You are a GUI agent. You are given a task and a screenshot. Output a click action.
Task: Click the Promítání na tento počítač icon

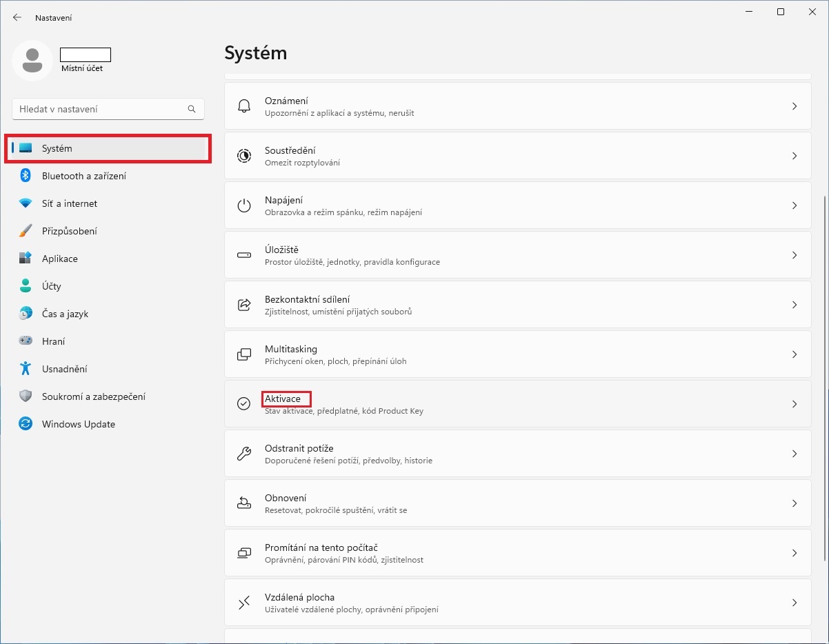(x=244, y=553)
